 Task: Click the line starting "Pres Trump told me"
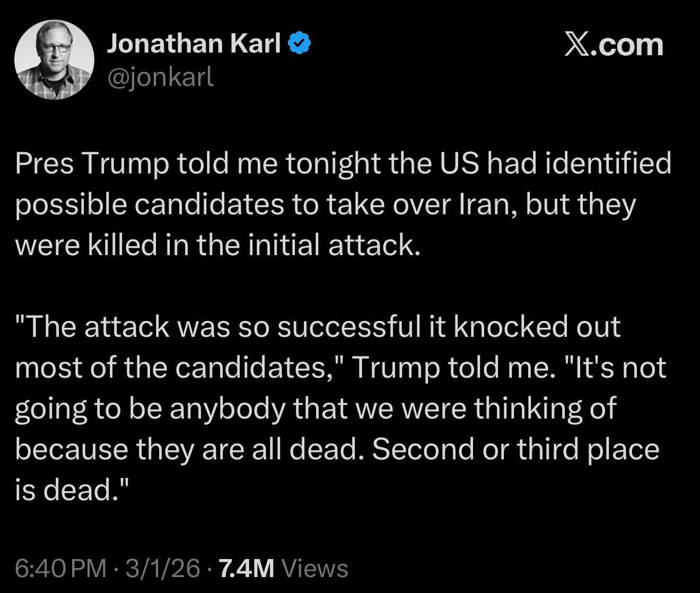(x=343, y=164)
